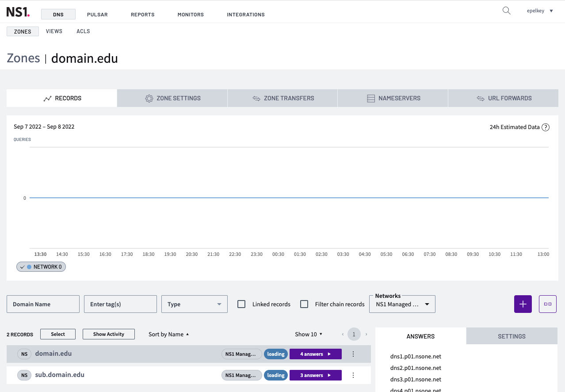Click the Enter tag(s) field
This screenshot has width=565, height=392.
click(120, 304)
